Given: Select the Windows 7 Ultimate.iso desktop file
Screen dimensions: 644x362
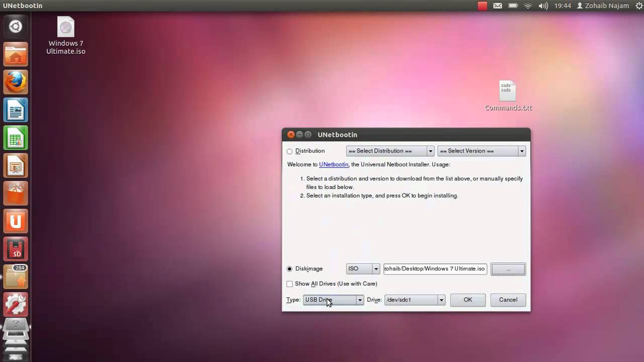Looking at the screenshot, I should (x=66, y=36).
